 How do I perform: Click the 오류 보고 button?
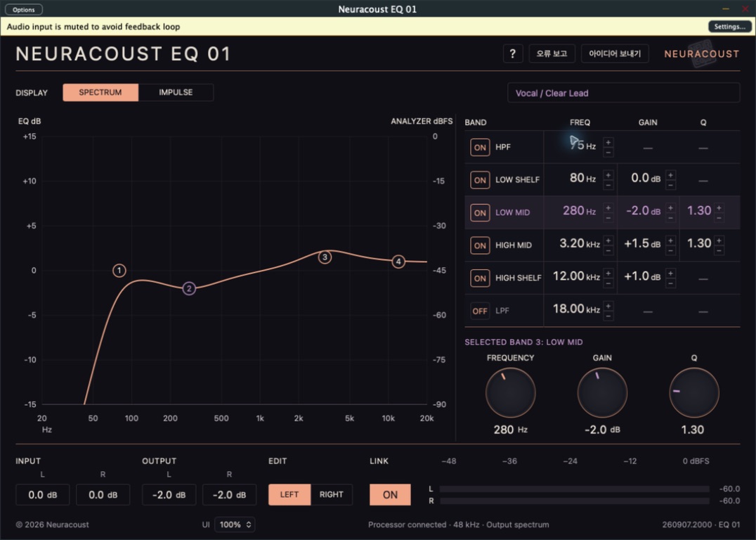tap(552, 53)
